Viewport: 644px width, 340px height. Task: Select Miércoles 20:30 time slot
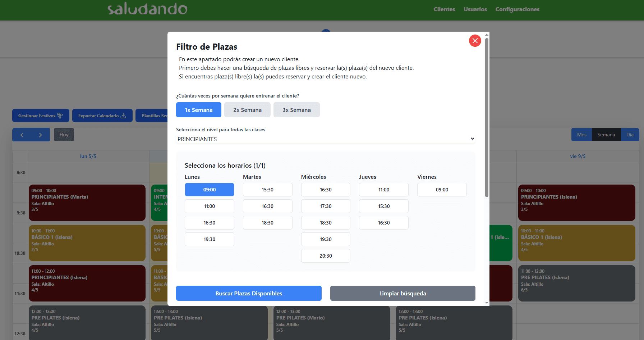click(x=326, y=256)
